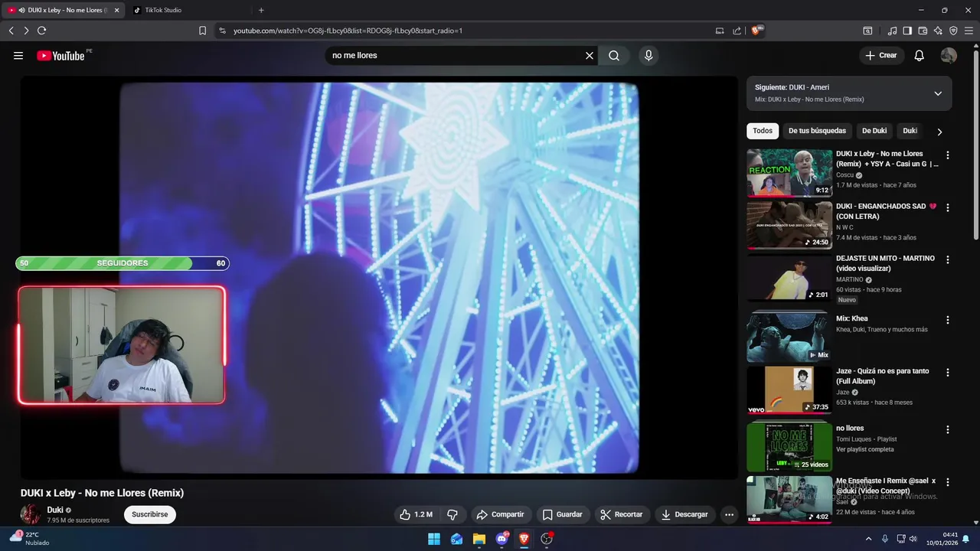Open YouTube notifications bell

pyautogui.click(x=920, y=55)
